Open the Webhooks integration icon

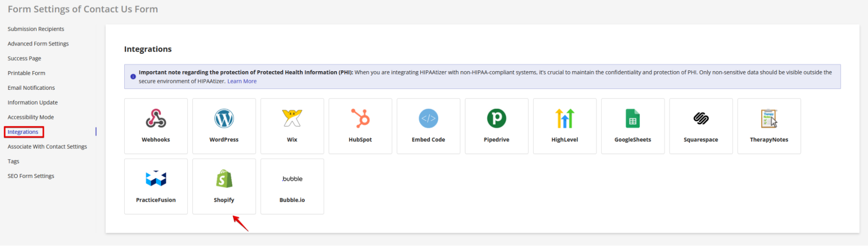tap(156, 118)
